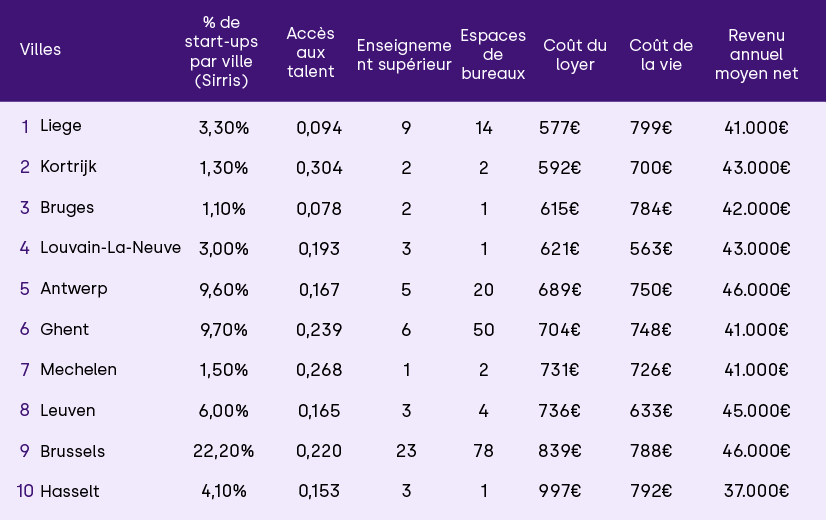Viewport: 826px width, 520px height.
Task: Select the start-ups par ville header
Action: pos(221,52)
